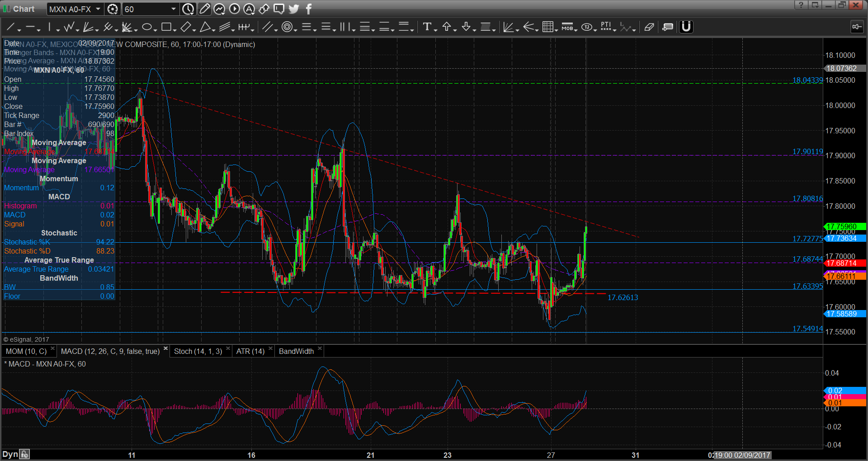Close the Stoch (14, 1, 3) tab
This screenshot has height=461, width=868.
[228, 348]
